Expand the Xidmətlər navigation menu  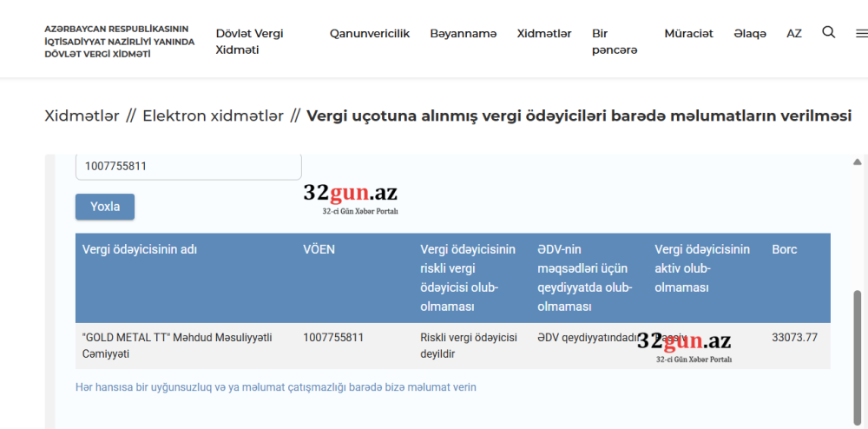(544, 34)
